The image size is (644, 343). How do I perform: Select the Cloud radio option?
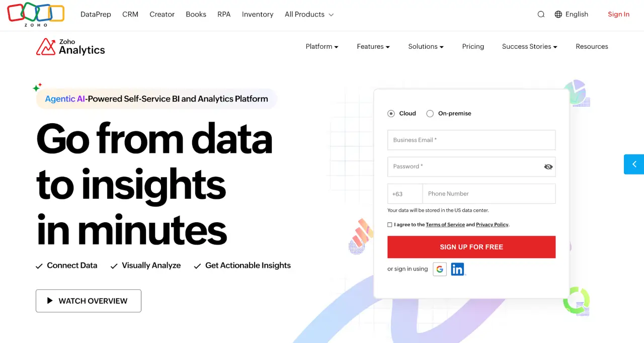click(391, 114)
